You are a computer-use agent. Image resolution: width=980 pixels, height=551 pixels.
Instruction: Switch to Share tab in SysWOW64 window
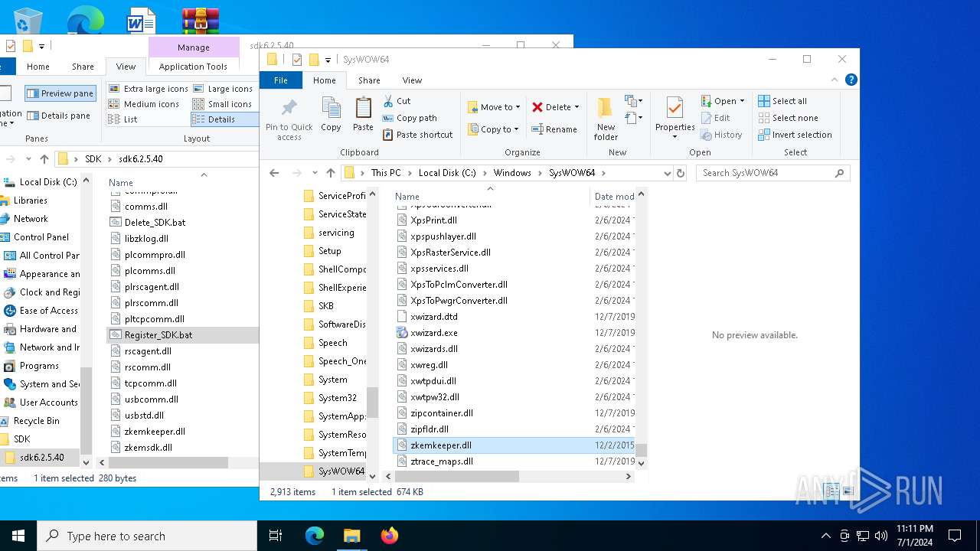369,80
